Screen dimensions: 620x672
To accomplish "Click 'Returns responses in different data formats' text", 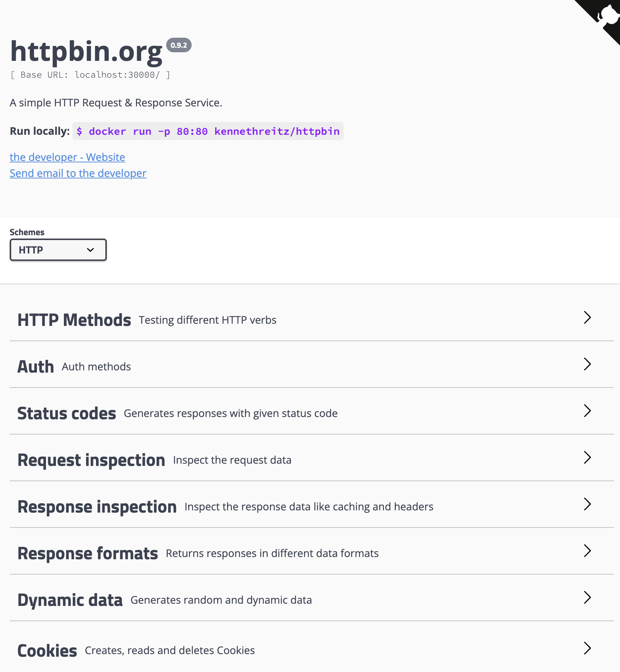I will 272,553.
